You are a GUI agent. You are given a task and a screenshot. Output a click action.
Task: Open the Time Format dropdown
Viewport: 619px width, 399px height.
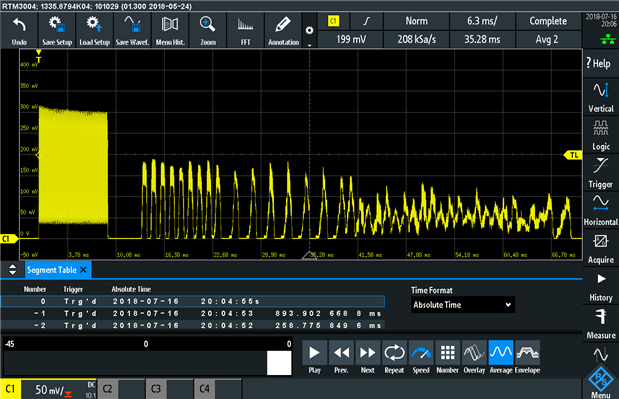click(463, 305)
